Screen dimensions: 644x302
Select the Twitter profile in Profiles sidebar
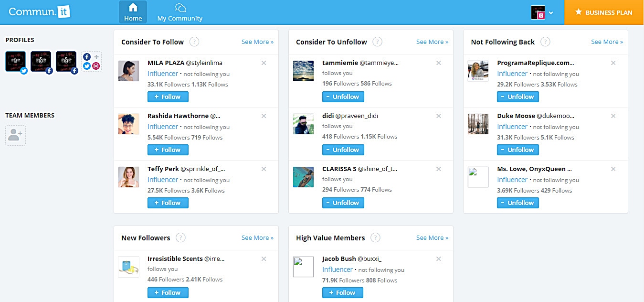click(x=15, y=61)
